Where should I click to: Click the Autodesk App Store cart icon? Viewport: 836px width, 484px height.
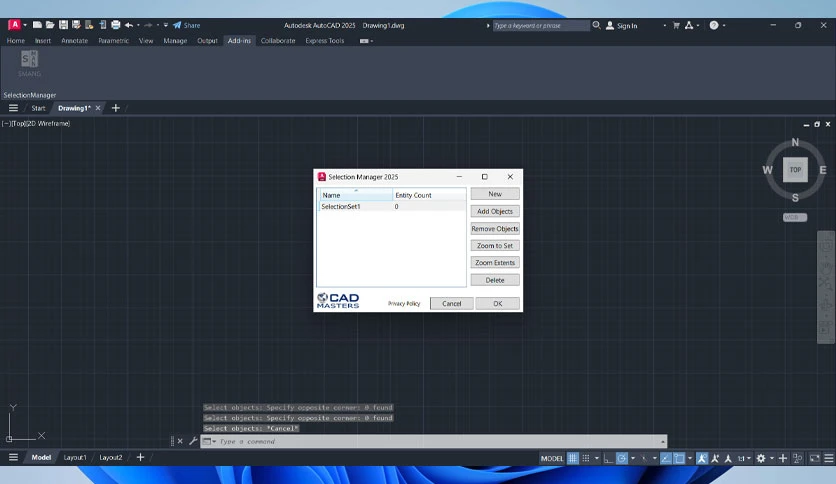[x=676, y=25]
